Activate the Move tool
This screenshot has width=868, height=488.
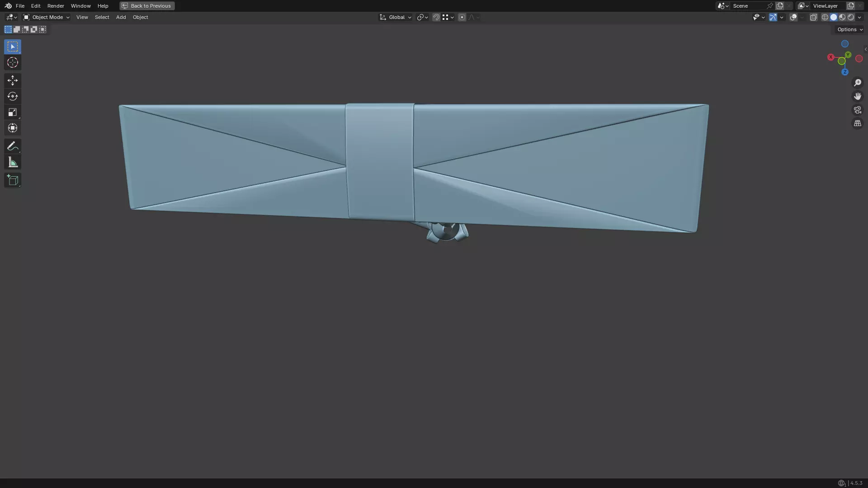point(13,80)
